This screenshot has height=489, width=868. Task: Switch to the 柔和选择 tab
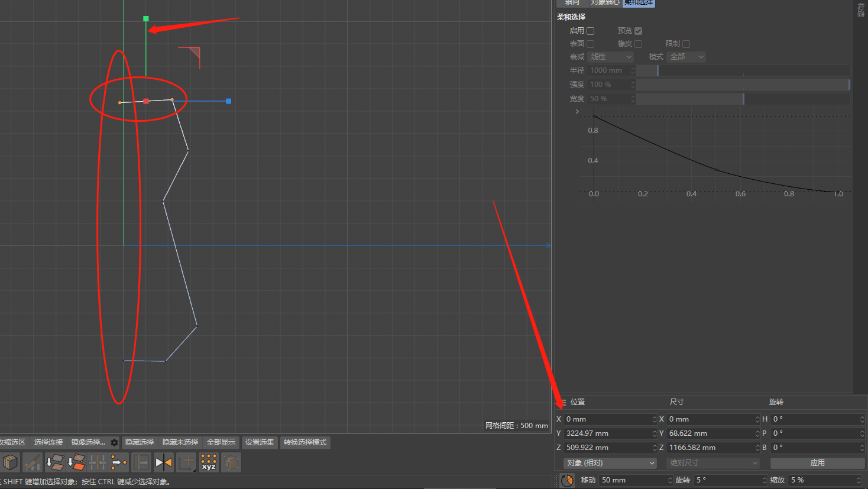[x=639, y=3]
